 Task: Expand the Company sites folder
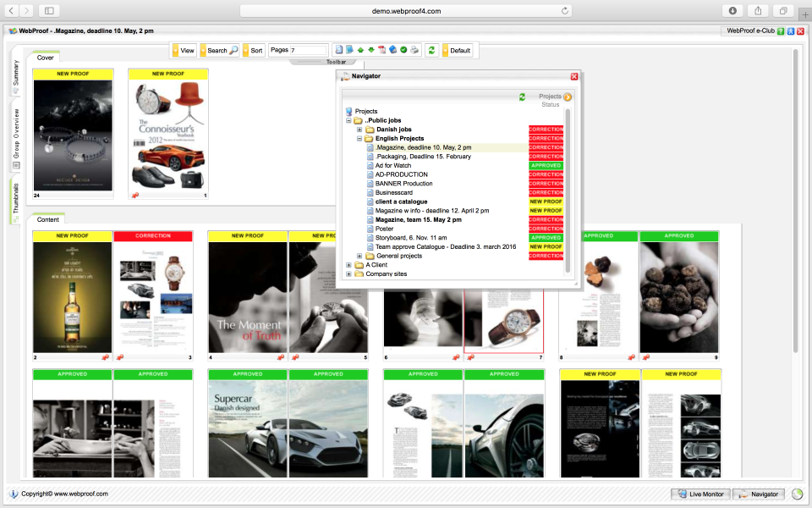click(x=349, y=273)
